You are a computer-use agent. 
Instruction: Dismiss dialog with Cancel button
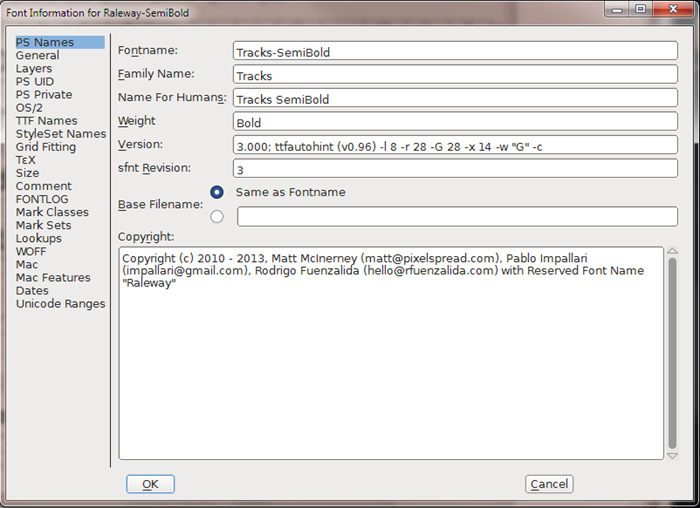click(x=549, y=484)
